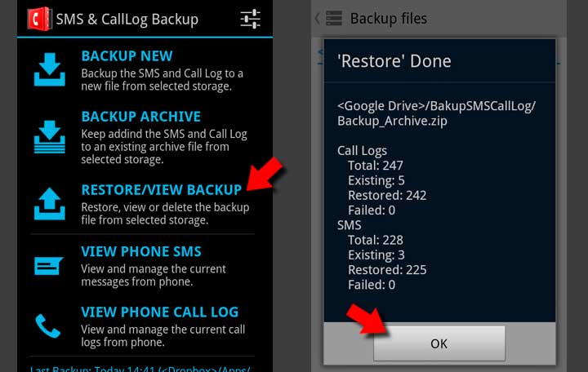The width and height of the screenshot is (588, 372).
Task: Open RESTORE/VIEW BACKUP option
Action: 161,190
